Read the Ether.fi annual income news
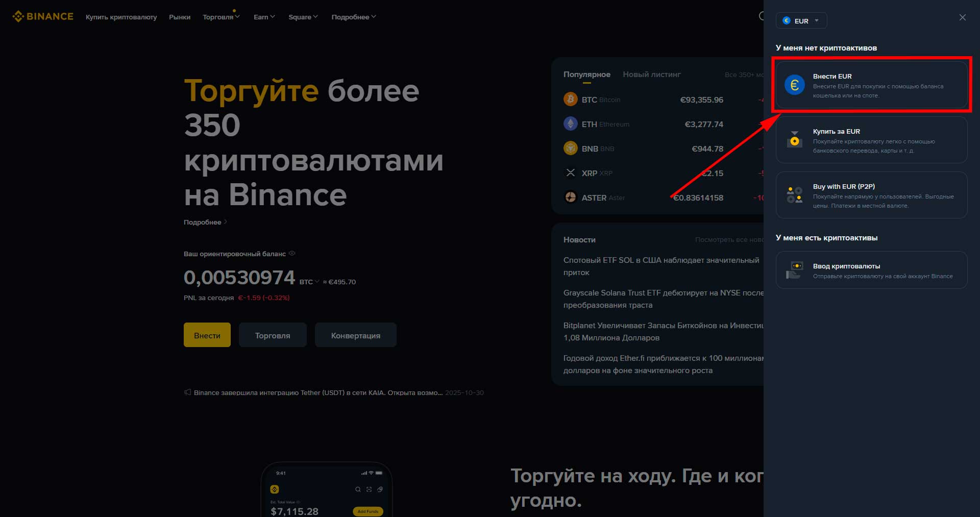This screenshot has width=980, height=517. click(664, 364)
